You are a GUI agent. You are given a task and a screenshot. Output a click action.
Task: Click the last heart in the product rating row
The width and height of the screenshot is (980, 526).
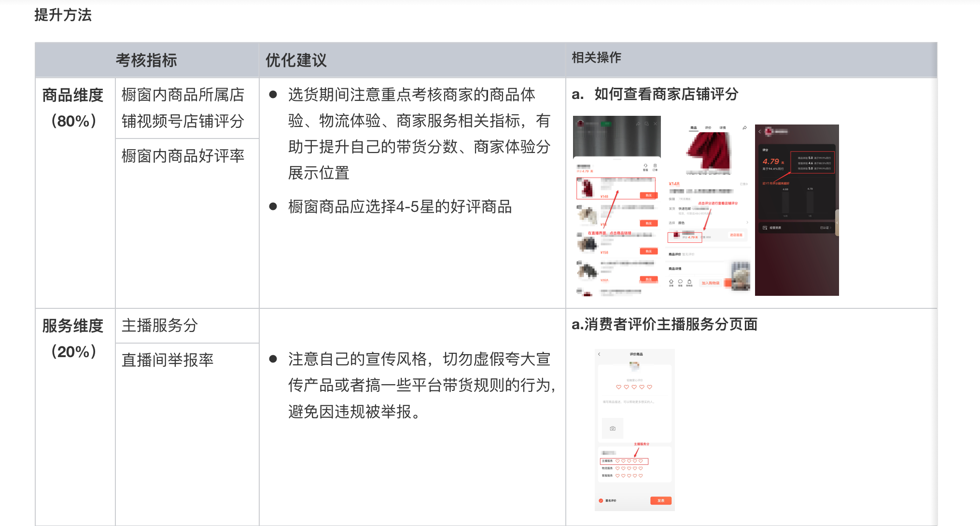649,387
